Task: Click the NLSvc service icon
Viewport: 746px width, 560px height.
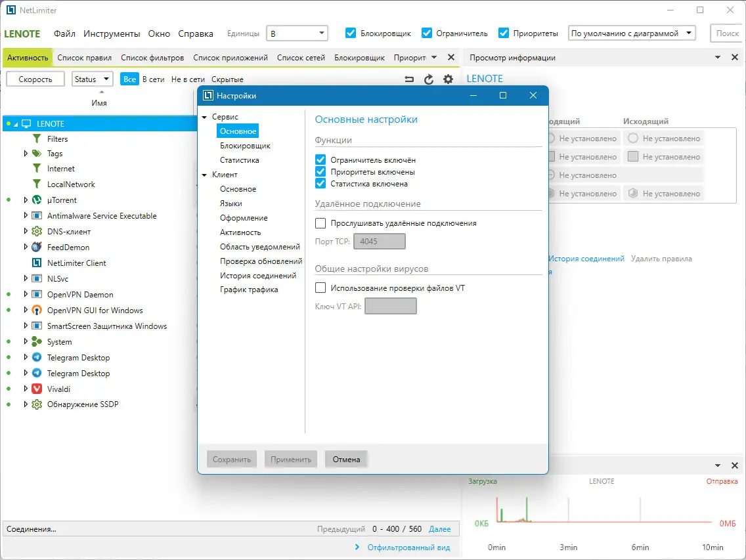Action: tap(37, 278)
